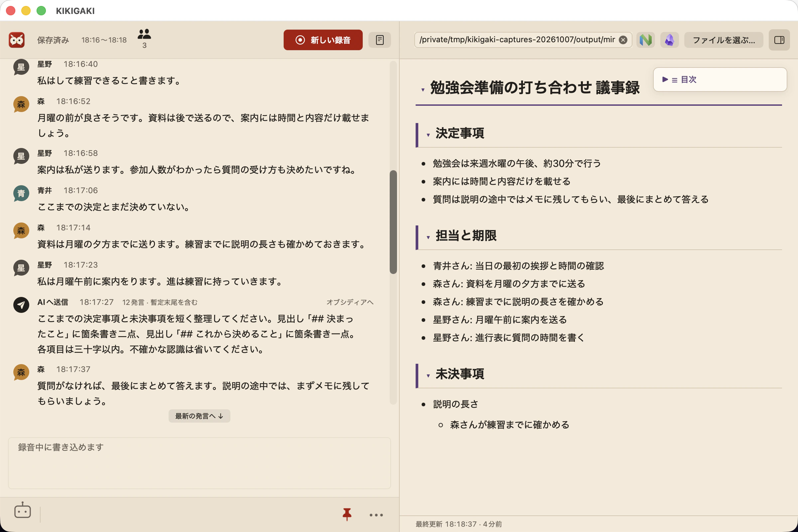This screenshot has width=798, height=532.
Task: Click bullet 星野さん: 進行表に質問の時間を書く
Action: pyautogui.click(x=509, y=337)
